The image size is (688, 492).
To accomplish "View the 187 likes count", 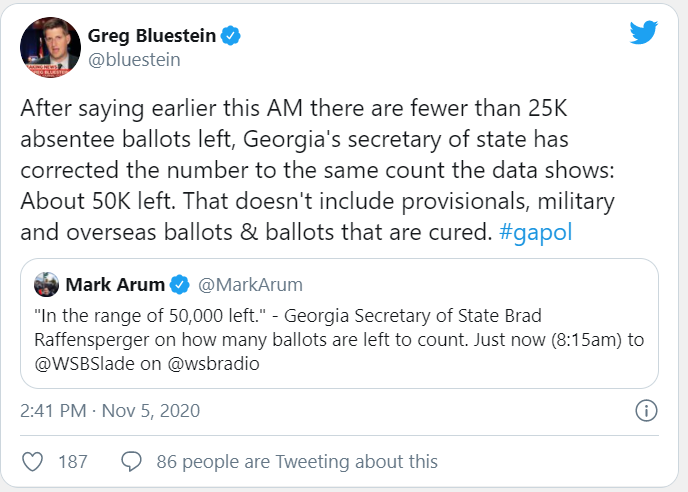I will 73,462.
